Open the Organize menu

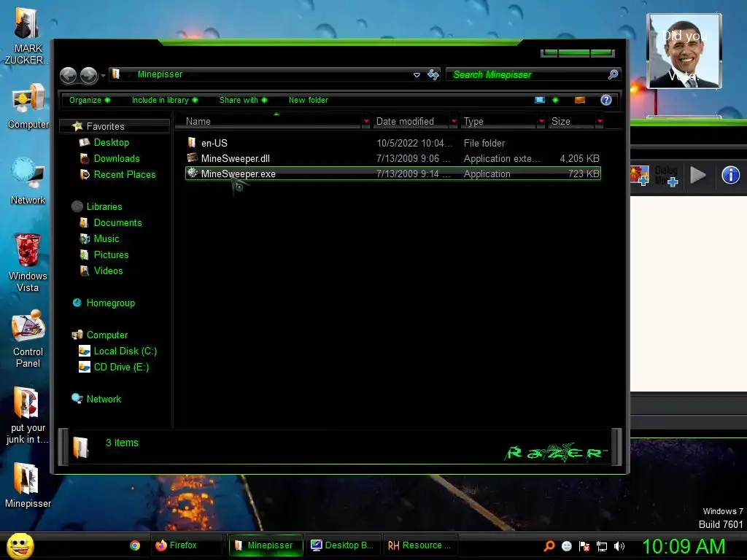(x=90, y=100)
